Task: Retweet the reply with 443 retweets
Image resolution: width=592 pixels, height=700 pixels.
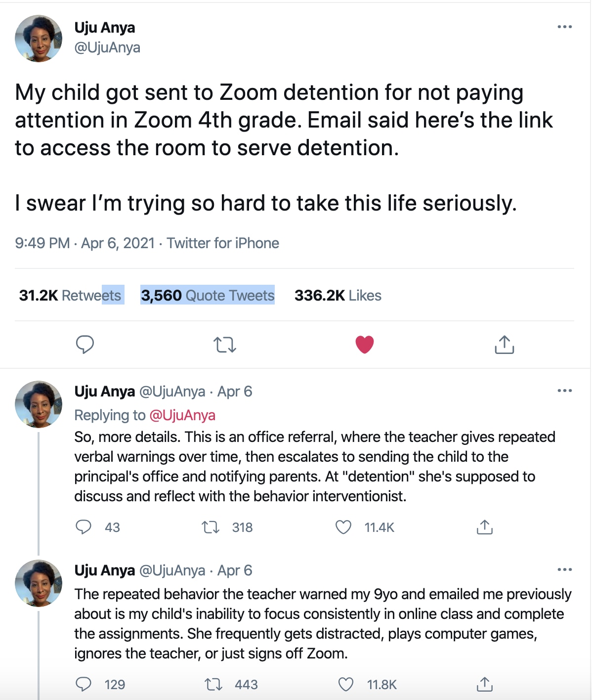Action: click(213, 685)
